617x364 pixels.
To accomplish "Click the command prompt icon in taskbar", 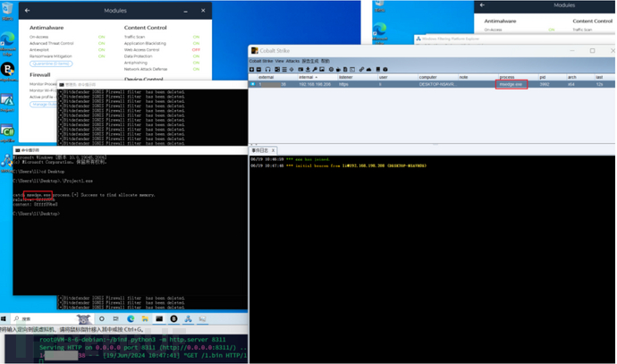I will pyautogui.click(x=159, y=318).
